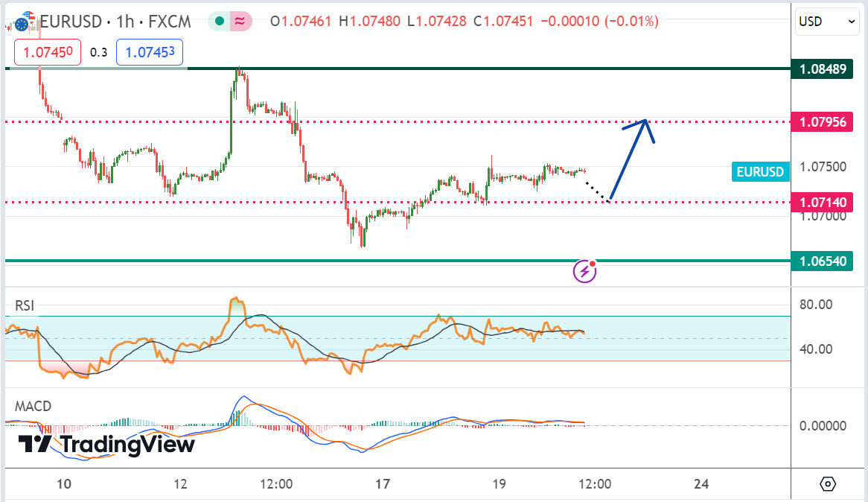Click the 1.07140 pink price label
The image size is (868, 502).
coord(822,202)
